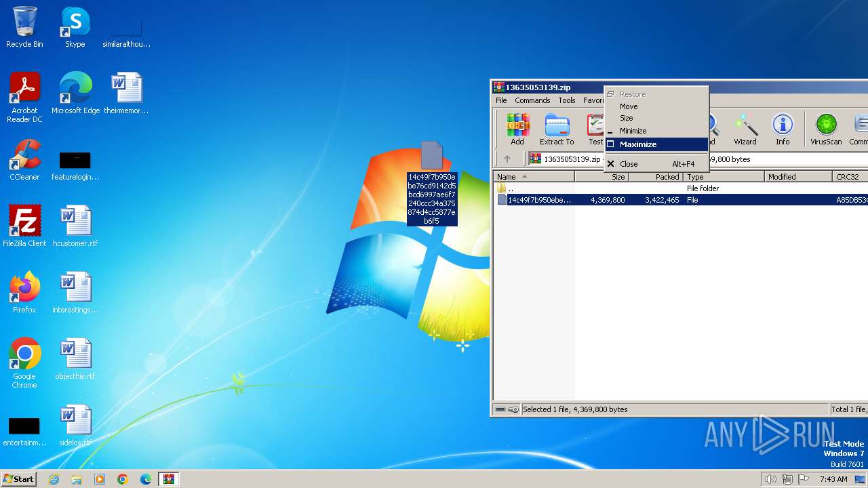868x488 pixels.
Task: Select the 14c49f7b950e file on desktop
Action: pos(432,183)
